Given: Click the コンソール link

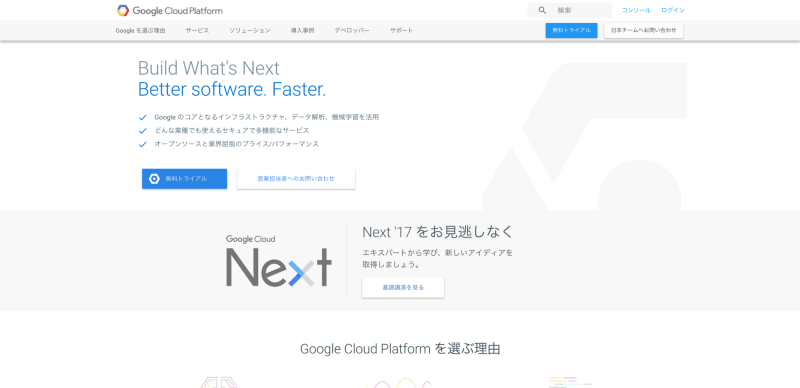Looking at the screenshot, I should click(x=636, y=10).
